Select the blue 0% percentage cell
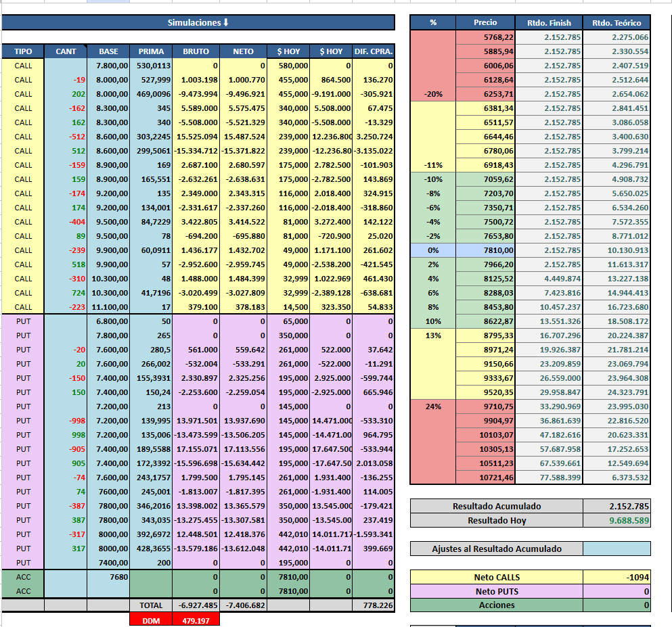672x627 pixels. (x=433, y=250)
